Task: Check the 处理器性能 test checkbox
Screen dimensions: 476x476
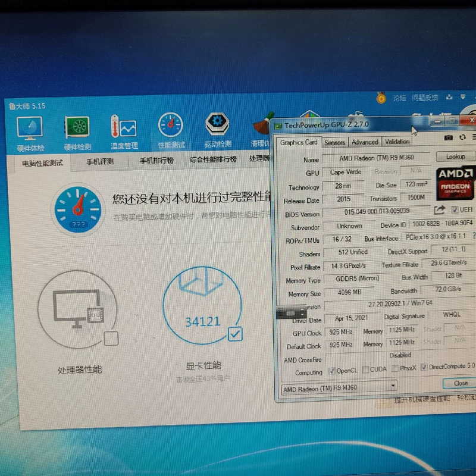Action: (x=111, y=339)
